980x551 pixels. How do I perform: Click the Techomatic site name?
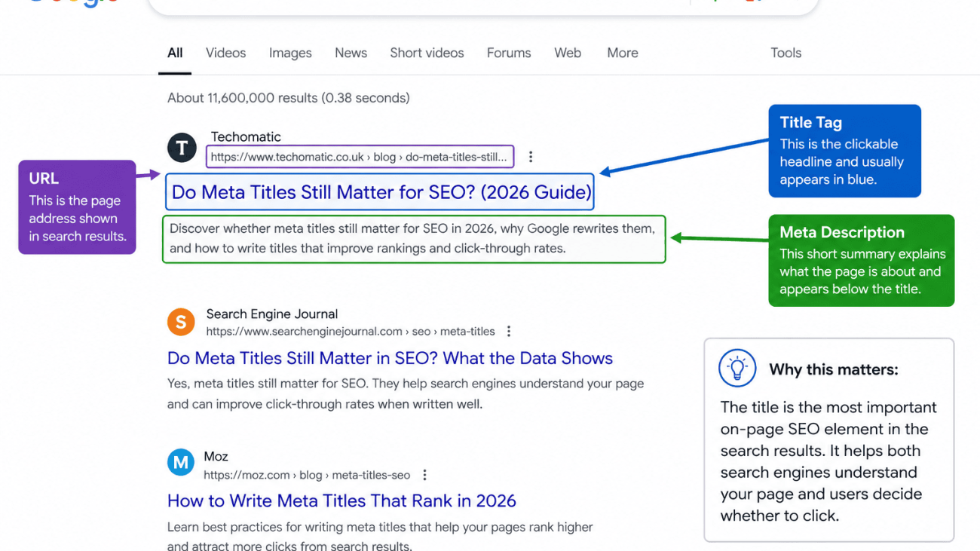coord(246,137)
